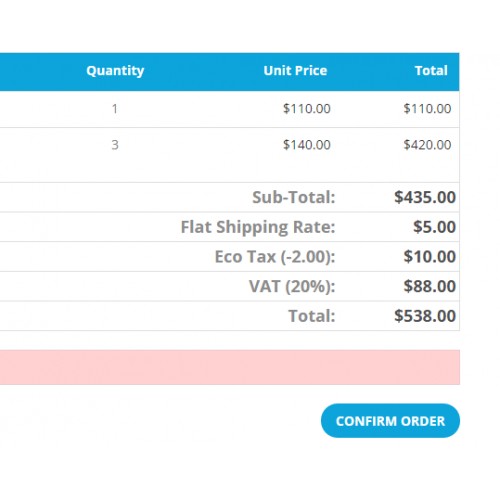Click the Total column header
The height and width of the screenshot is (500, 500).
[431, 71]
